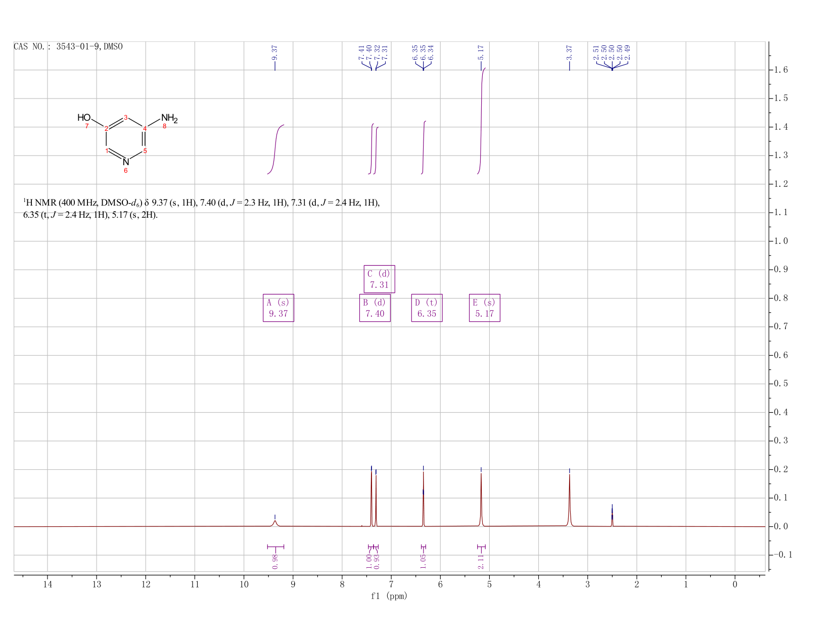Click the y-axis tick label 1.0
Image resolution: width=834 pixels, height=644 pixels.
(781, 241)
